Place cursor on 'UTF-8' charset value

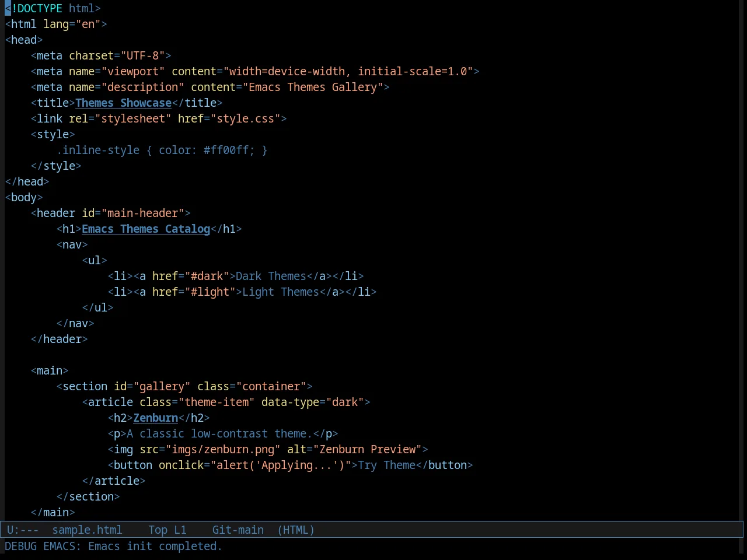click(142, 55)
